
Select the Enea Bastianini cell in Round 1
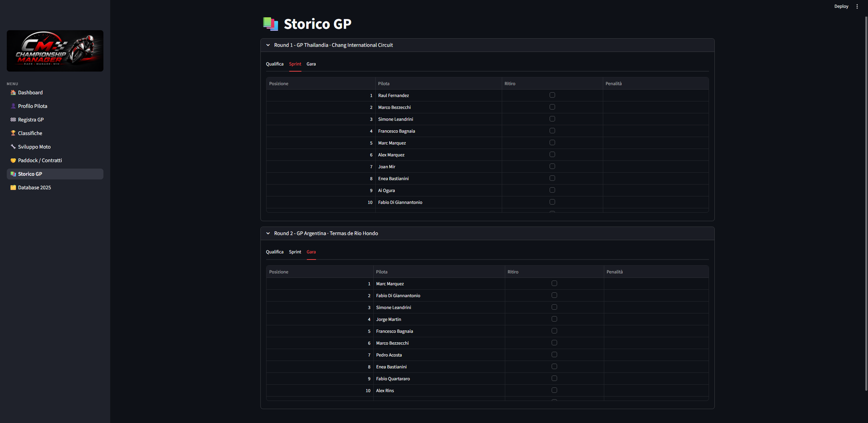(439, 178)
